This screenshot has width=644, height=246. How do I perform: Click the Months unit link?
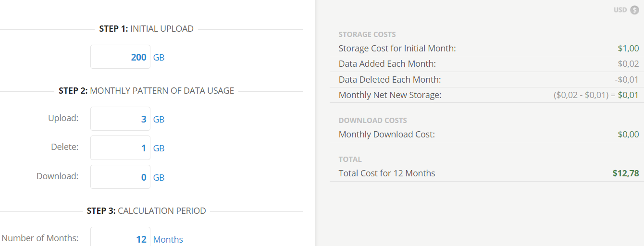tap(168, 239)
